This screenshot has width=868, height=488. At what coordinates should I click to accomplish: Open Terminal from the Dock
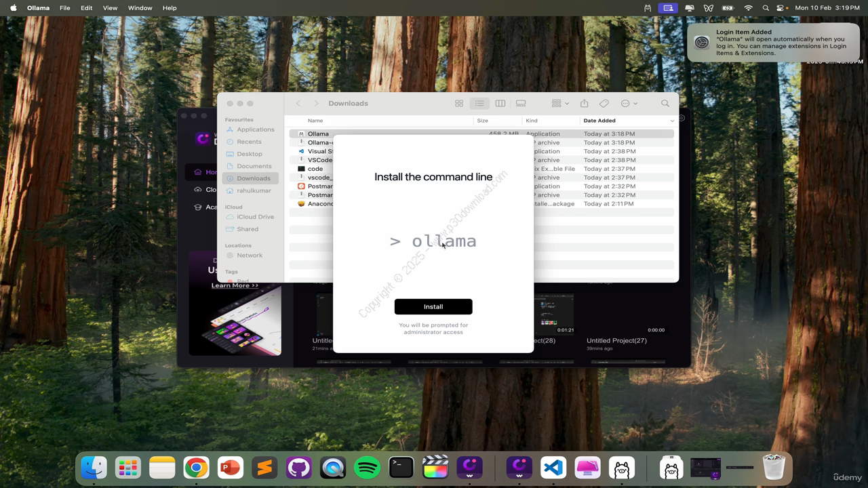401,468
